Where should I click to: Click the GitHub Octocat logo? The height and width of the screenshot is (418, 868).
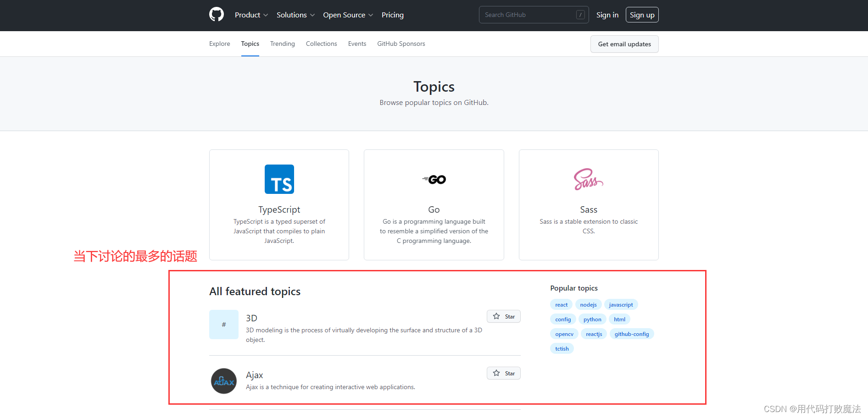point(217,15)
